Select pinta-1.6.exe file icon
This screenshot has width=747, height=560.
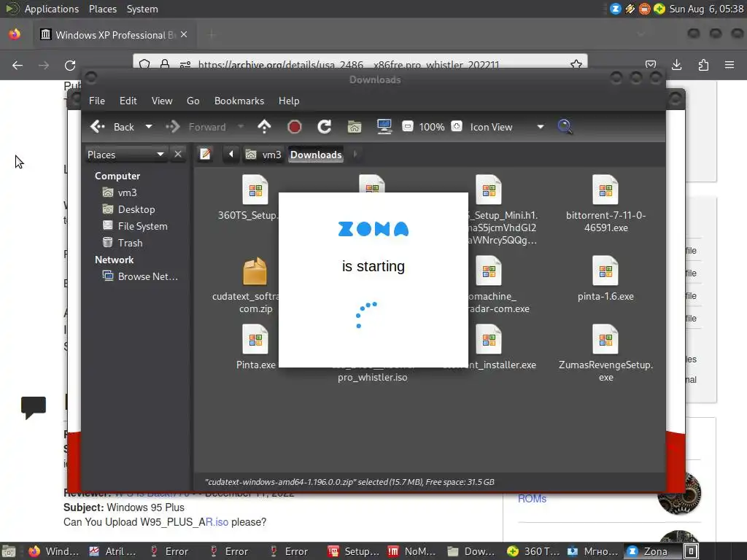[x=605, y=271]
